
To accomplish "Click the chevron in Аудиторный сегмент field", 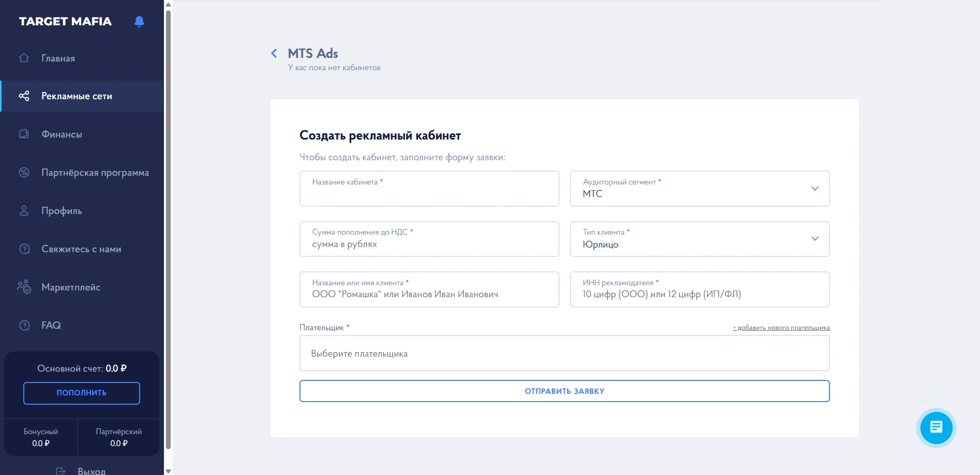I will click(x=815, y=189).
